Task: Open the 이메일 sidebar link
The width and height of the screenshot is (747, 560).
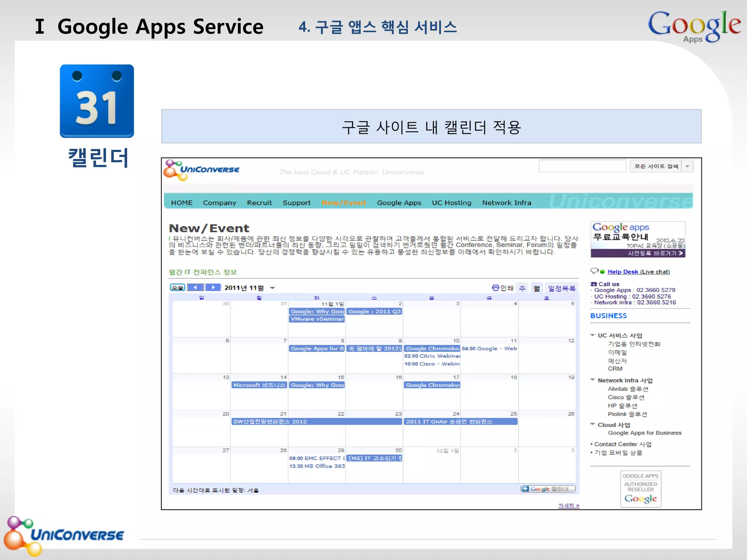Action: point(617,352)
